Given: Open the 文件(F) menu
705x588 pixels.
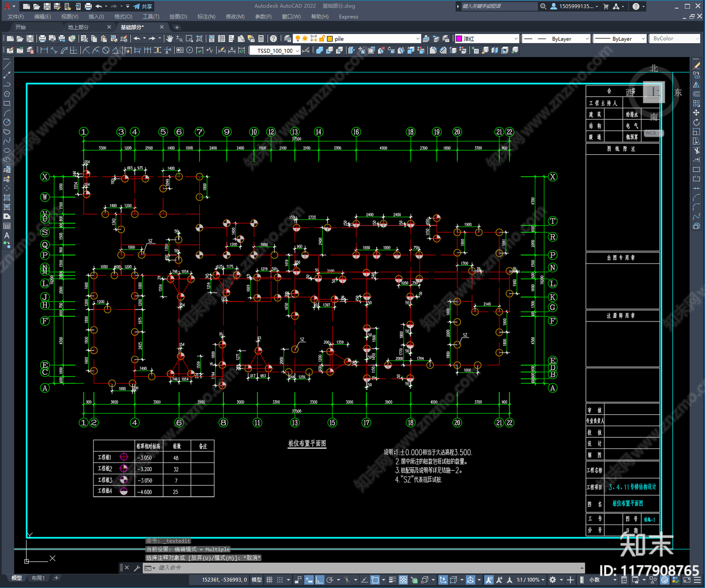Looking at the screenshot, I should click(16, 17).
